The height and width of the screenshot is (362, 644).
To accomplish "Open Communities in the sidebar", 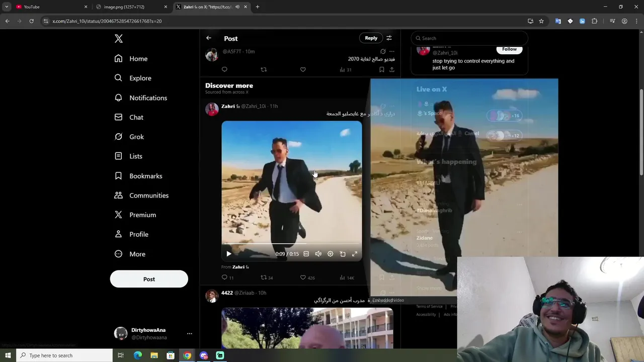I will pos(141,195).
